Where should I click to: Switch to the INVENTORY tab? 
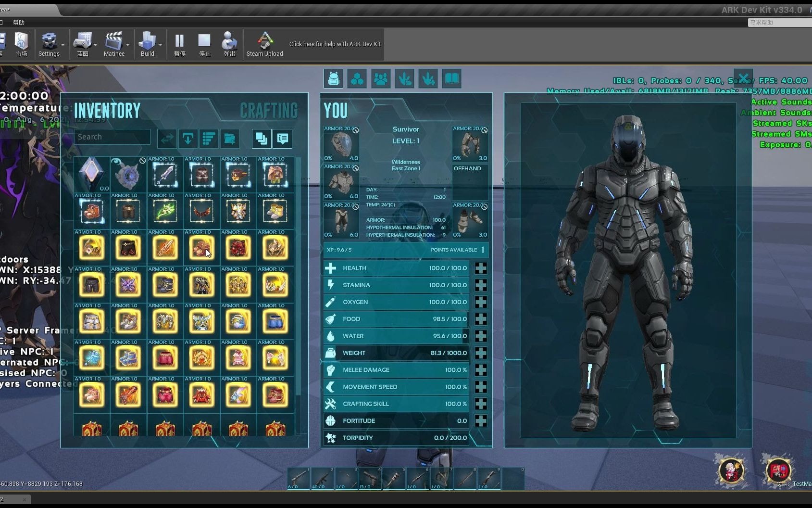click(x=107, y=111)
